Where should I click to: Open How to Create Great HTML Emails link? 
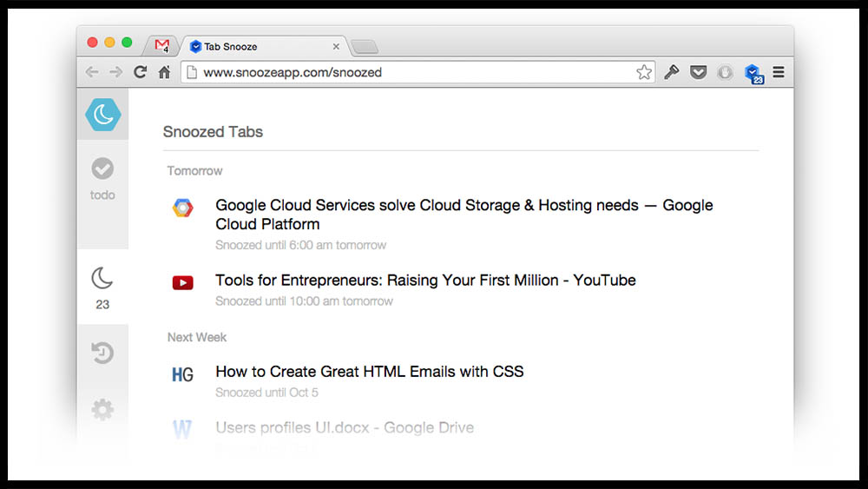pyautogui.click(x=369, y=372)
